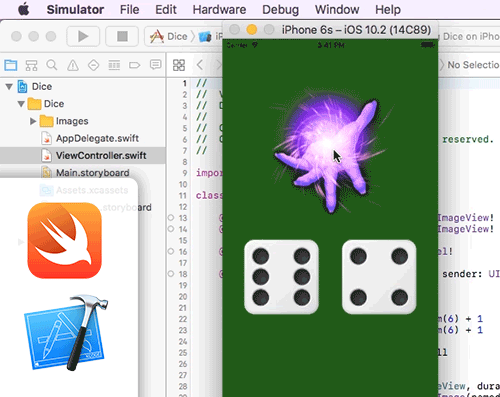Show the Report navigator
This screenshot has width=500, height=397.
[155, 64]
